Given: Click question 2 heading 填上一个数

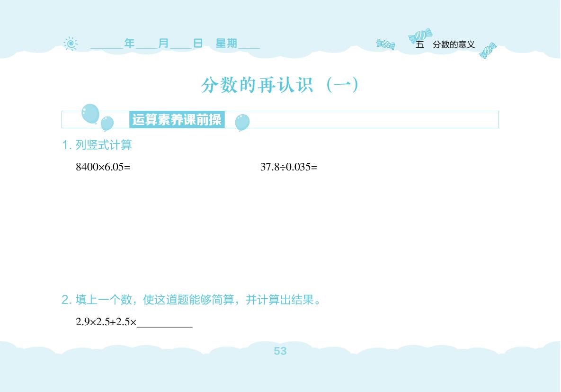Looking at the screenshot, I should coord(191,299).
